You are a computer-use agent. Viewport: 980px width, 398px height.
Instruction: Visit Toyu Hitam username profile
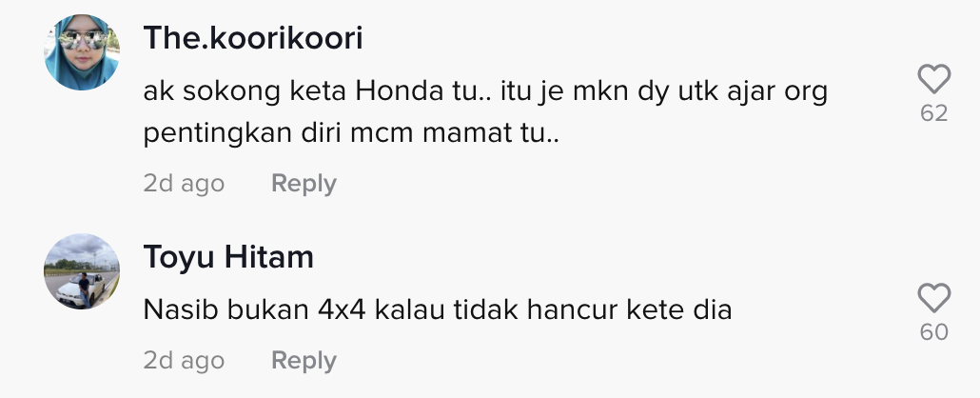click(228, 257)
